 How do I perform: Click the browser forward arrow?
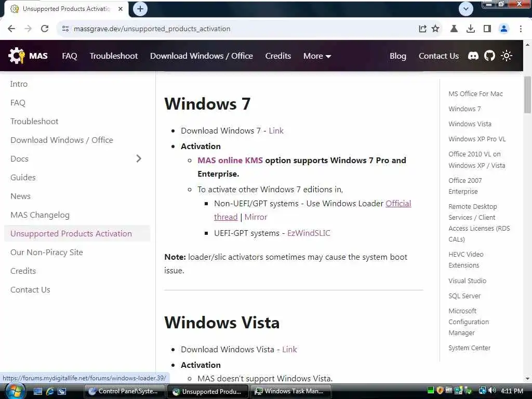pos(28,29)
